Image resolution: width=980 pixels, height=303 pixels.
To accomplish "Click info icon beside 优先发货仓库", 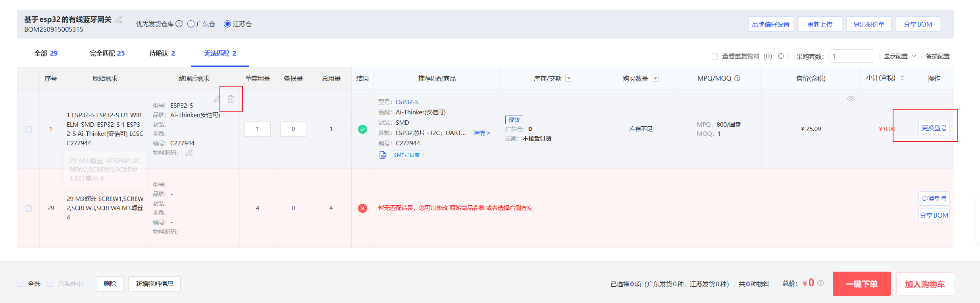I will point(179,24).
